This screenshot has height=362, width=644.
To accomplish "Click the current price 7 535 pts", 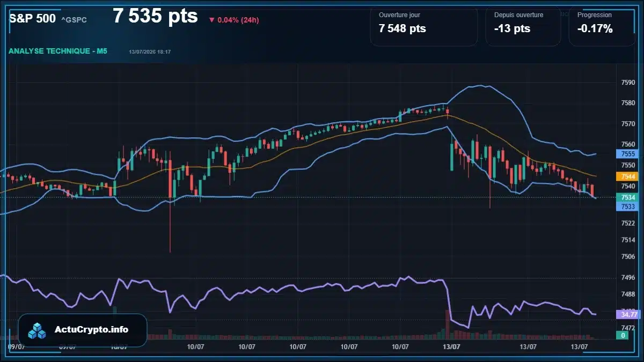I will pos(155,16).
